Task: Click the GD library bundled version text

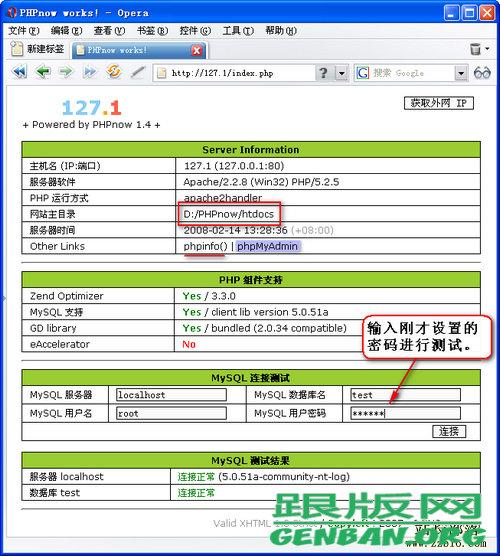Action: tap(265, 328)
